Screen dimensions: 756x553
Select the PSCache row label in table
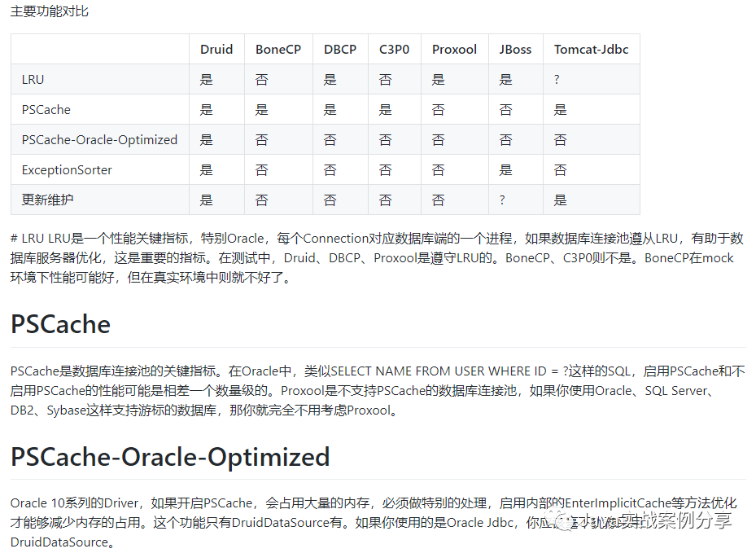tap(46, 109)
